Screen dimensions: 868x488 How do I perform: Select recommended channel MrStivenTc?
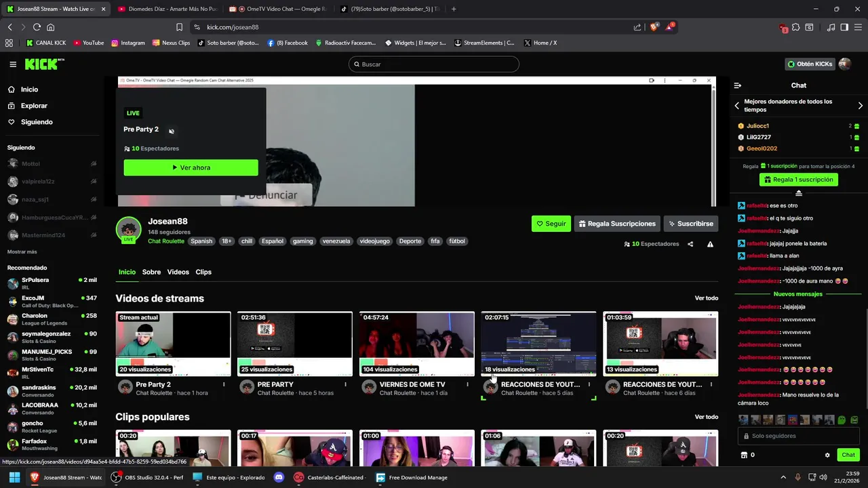point(53,373)
